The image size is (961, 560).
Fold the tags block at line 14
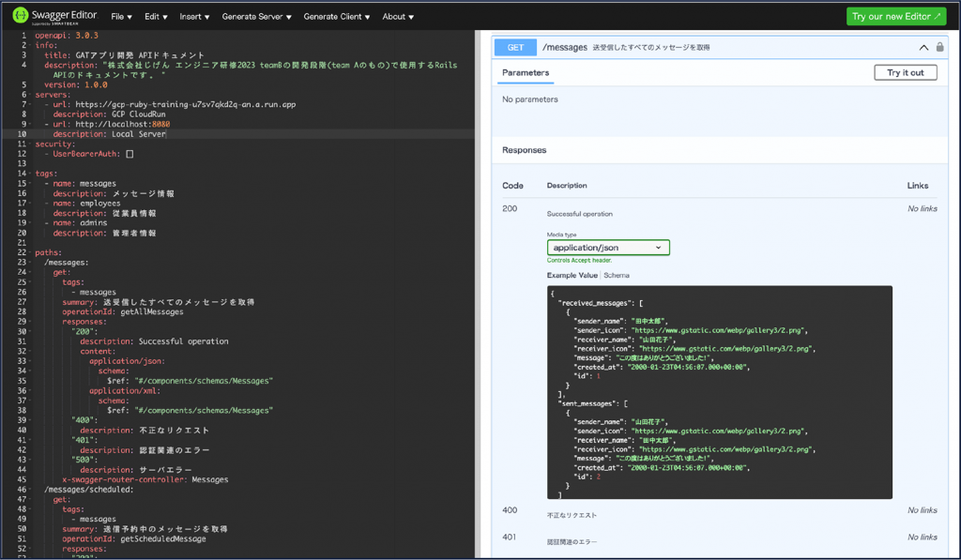[x=30, y=174]
